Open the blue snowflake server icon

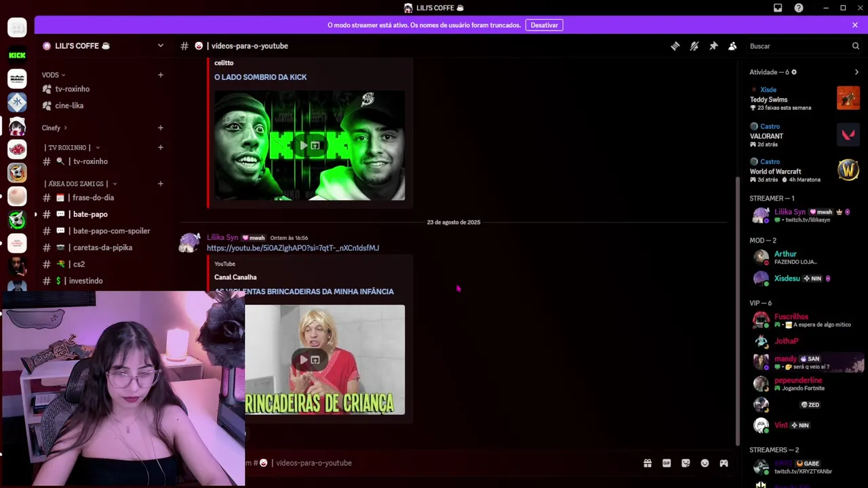tap(17, 102)
